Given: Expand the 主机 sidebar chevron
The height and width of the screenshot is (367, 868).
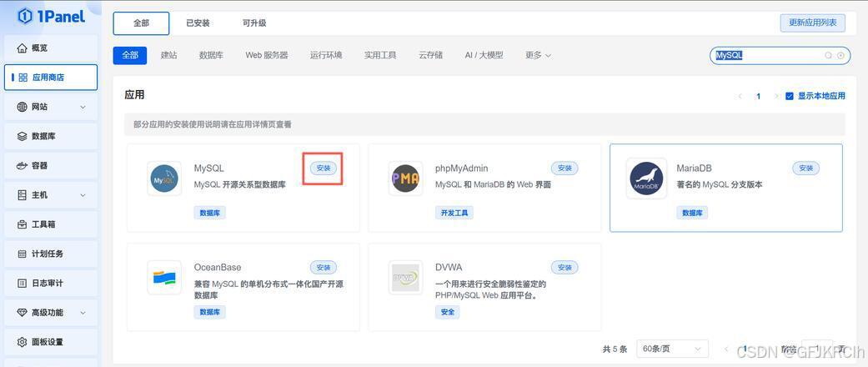Looking at the screenshot, I should click(x=83, y=195).
